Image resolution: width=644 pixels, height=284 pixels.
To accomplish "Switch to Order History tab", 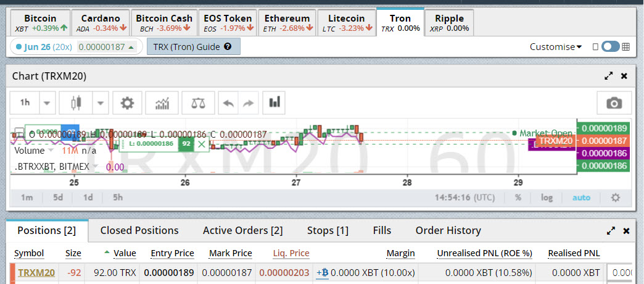I will (x=448, y=230).
